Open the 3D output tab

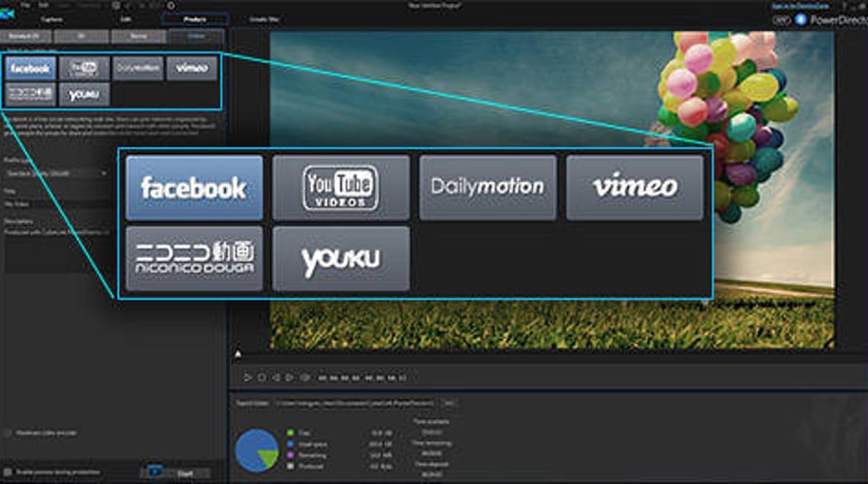82,36
